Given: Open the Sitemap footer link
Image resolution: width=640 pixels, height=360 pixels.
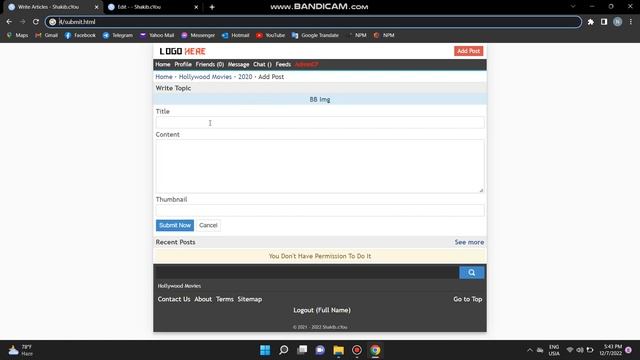Looking at the screenshot, I should [250, 299].
